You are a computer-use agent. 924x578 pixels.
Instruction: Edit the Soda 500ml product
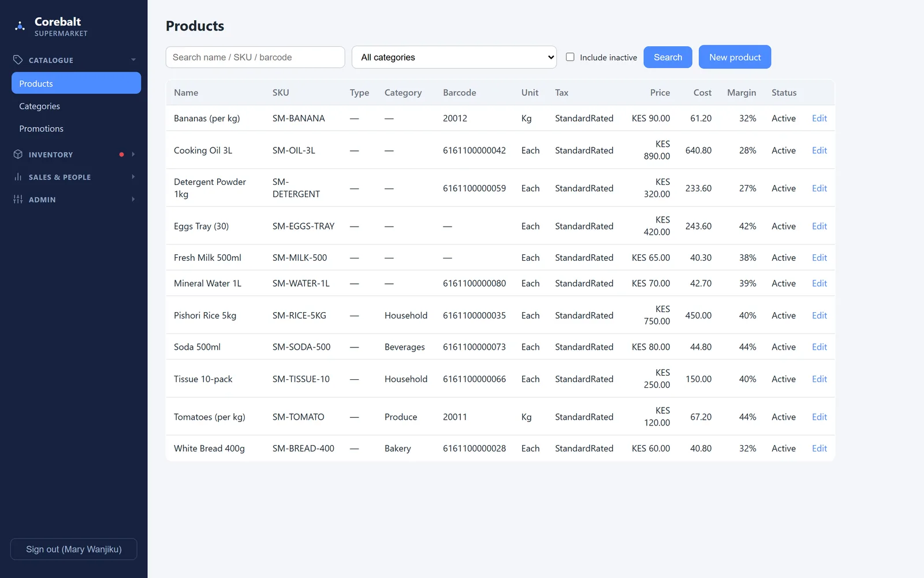(819, 347)
